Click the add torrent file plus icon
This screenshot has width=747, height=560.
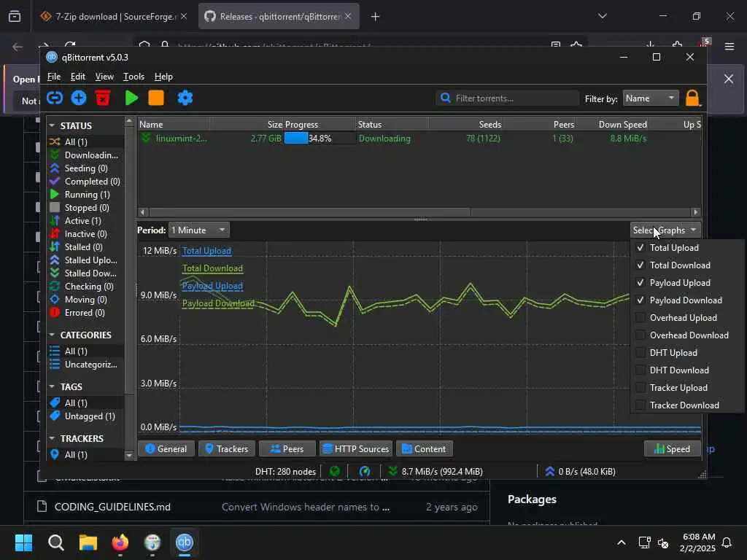click(x=79, y=98)
